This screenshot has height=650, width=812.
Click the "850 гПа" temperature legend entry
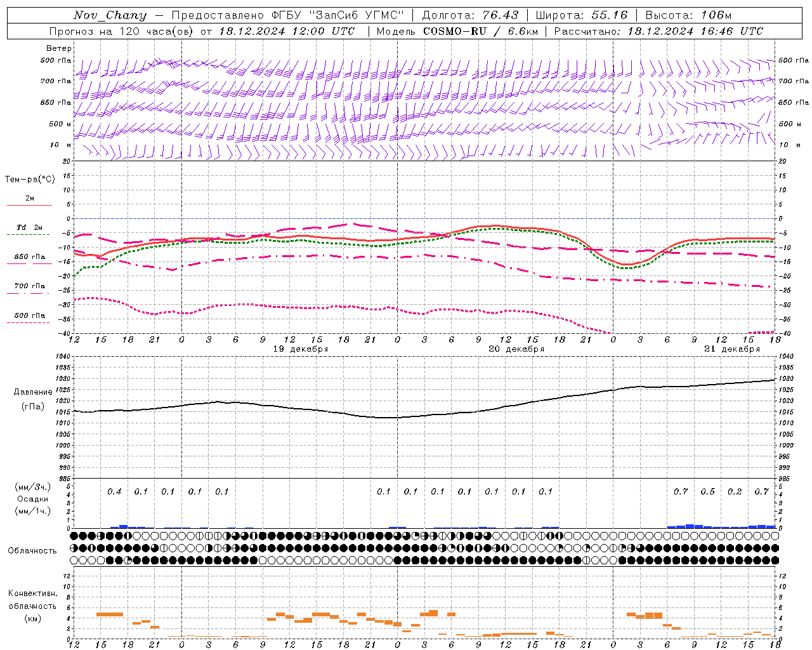(x=30, y=256)
